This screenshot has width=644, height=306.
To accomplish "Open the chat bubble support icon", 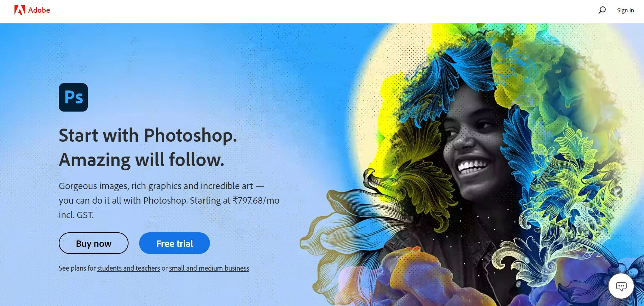I will 621,286.
